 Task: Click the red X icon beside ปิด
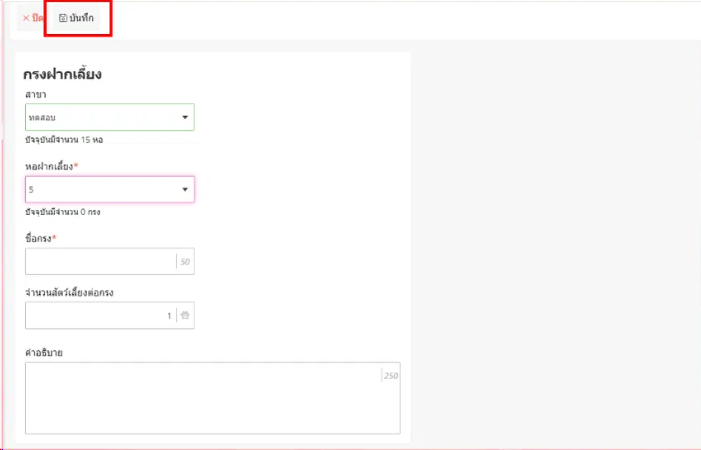(25, 18)
